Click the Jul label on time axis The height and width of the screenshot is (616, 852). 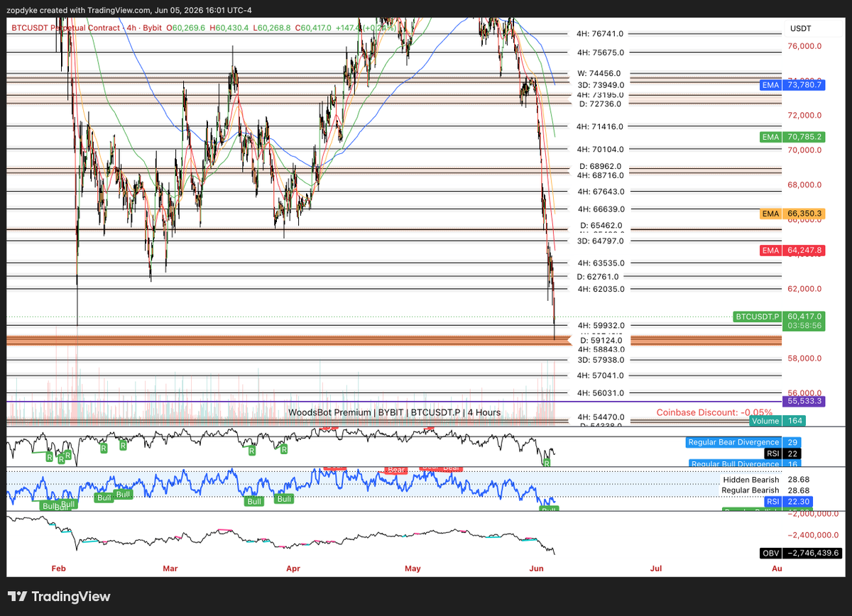(x=656, y=568)
